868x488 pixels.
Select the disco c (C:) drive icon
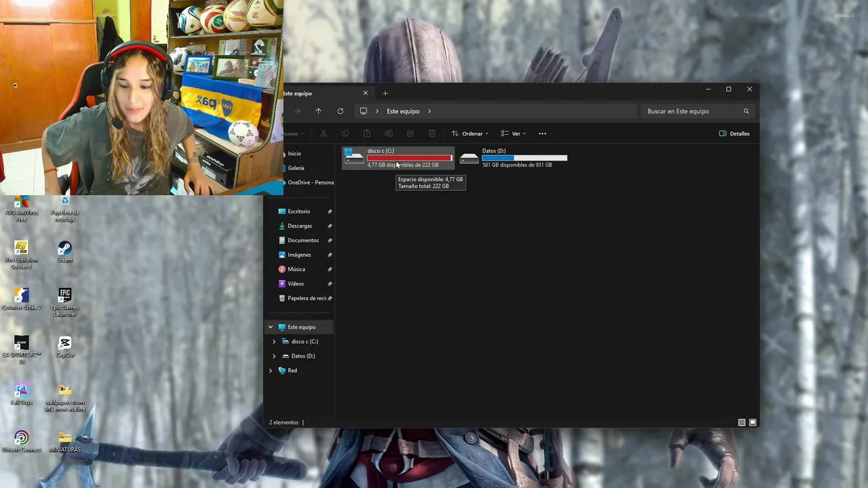click(354, 157)
